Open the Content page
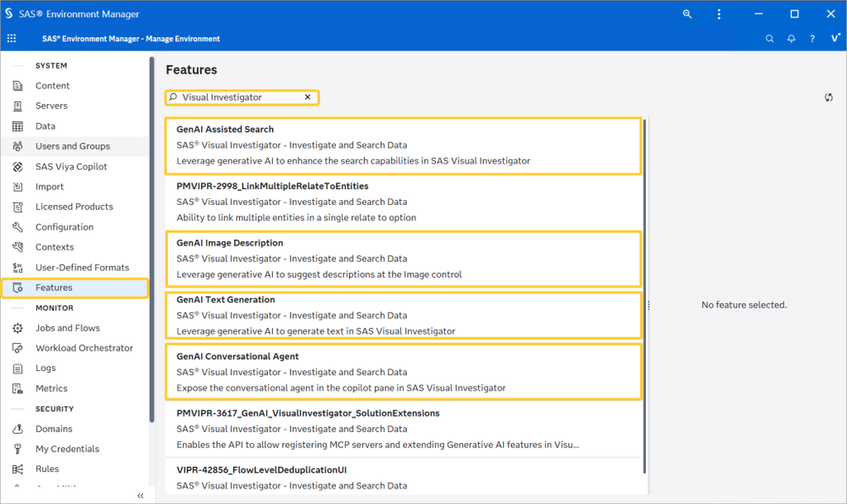 click(53, 86)
